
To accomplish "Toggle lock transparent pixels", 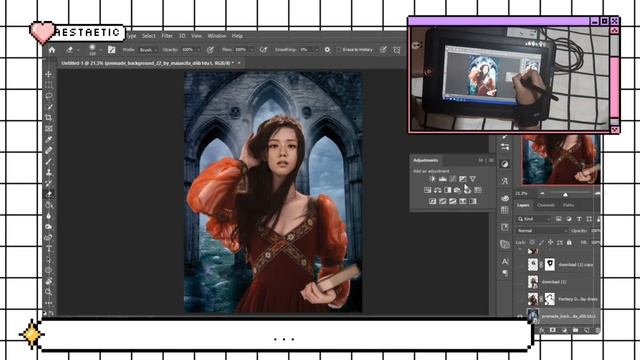I will click(x=532, y=242).
